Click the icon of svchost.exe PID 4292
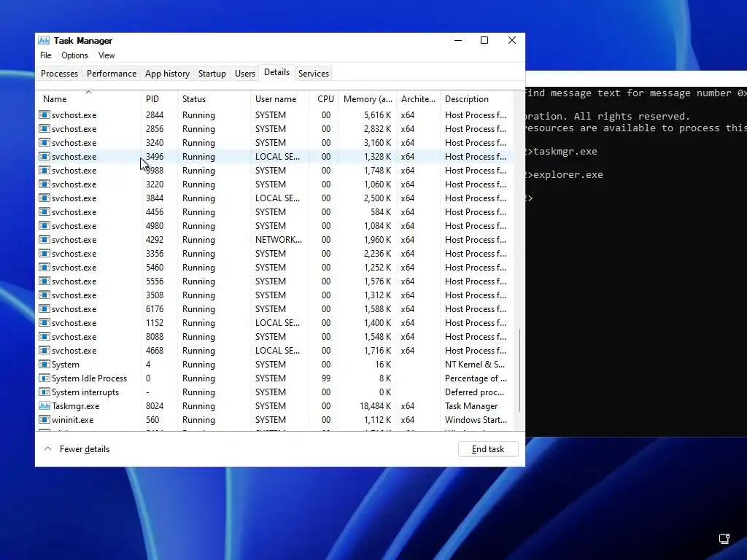Screen dimensions: 747x560 pos(44,239)
